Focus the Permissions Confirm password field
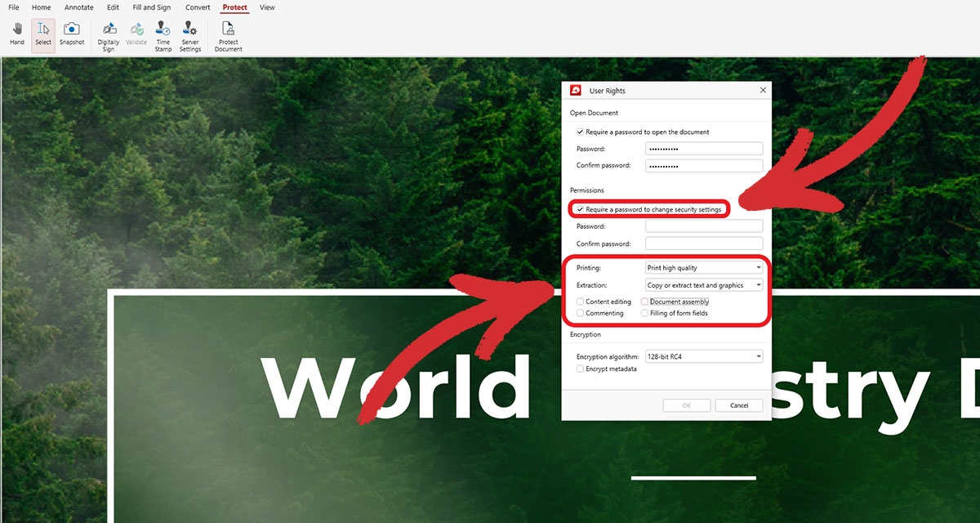980x523 pixels. 704,244
